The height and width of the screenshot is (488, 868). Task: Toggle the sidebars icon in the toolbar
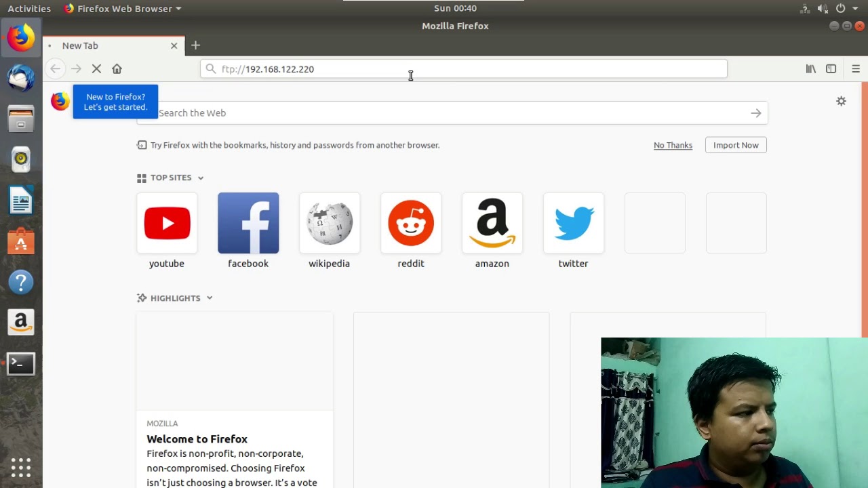831,68
